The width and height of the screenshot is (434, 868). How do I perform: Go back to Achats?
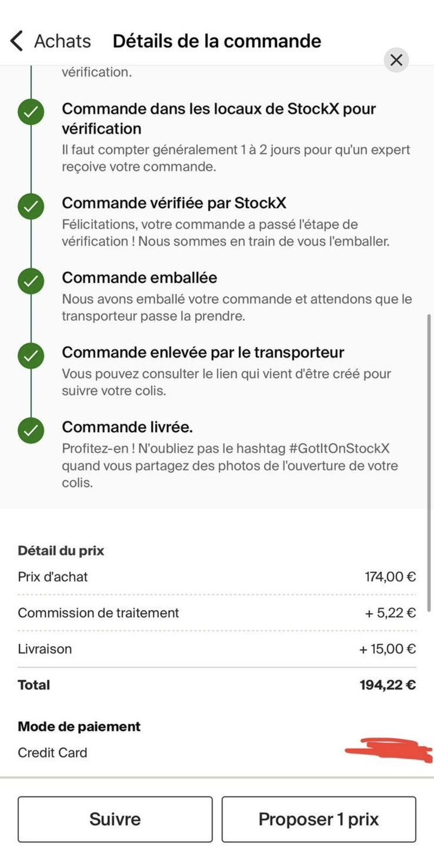pos(62,41)
